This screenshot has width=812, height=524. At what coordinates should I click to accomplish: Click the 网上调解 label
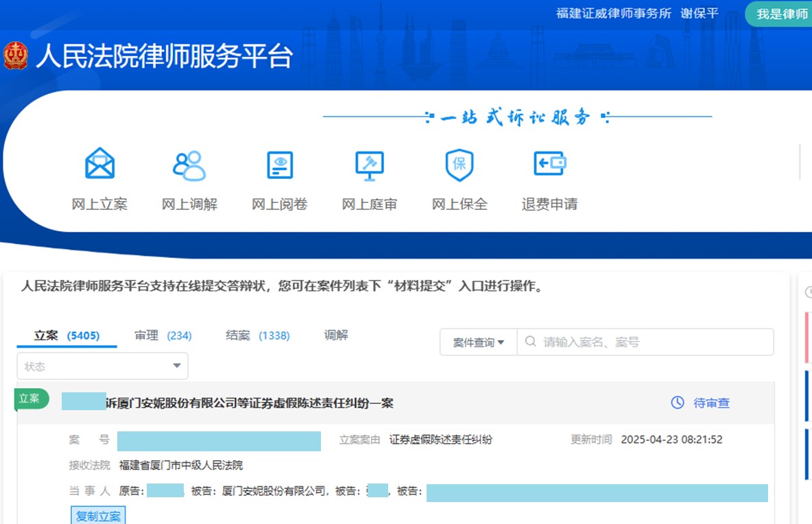click(189, 204)
